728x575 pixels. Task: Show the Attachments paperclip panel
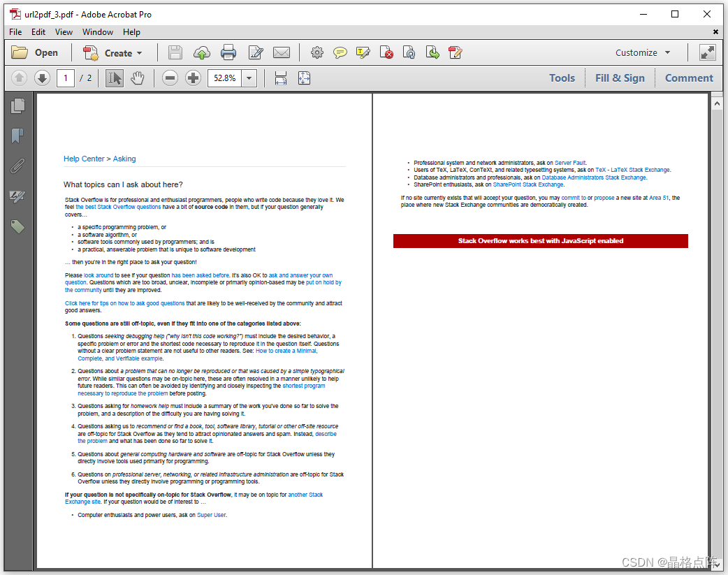17,166
